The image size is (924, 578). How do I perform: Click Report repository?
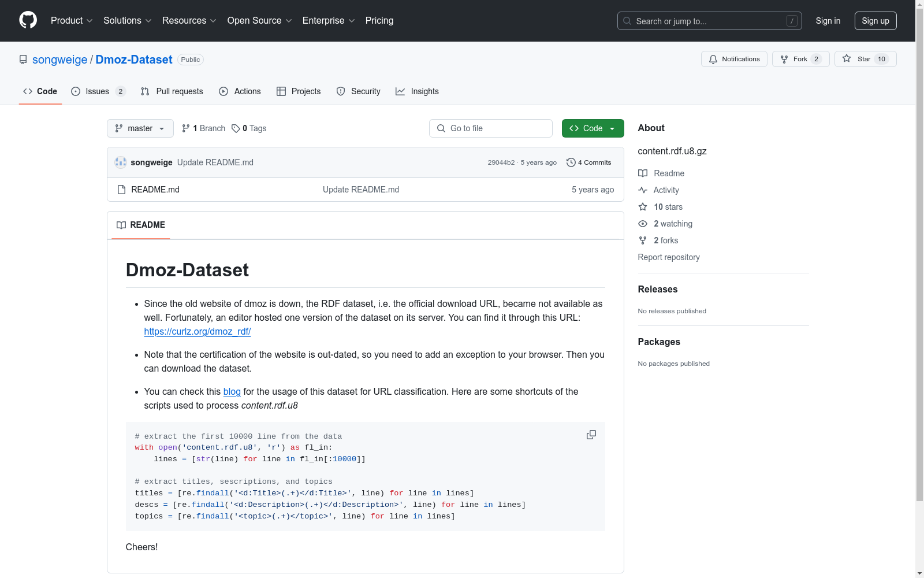669,257
